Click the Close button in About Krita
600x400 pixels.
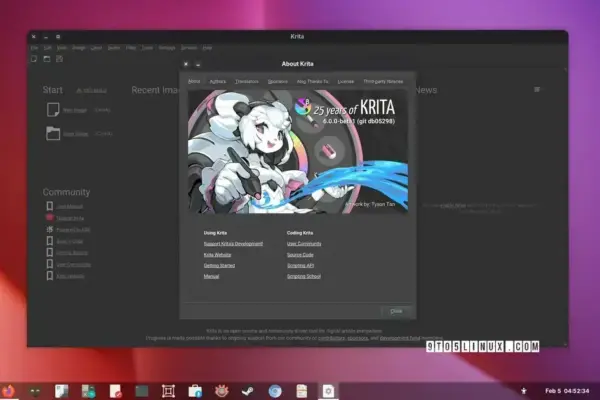point(396,311)
